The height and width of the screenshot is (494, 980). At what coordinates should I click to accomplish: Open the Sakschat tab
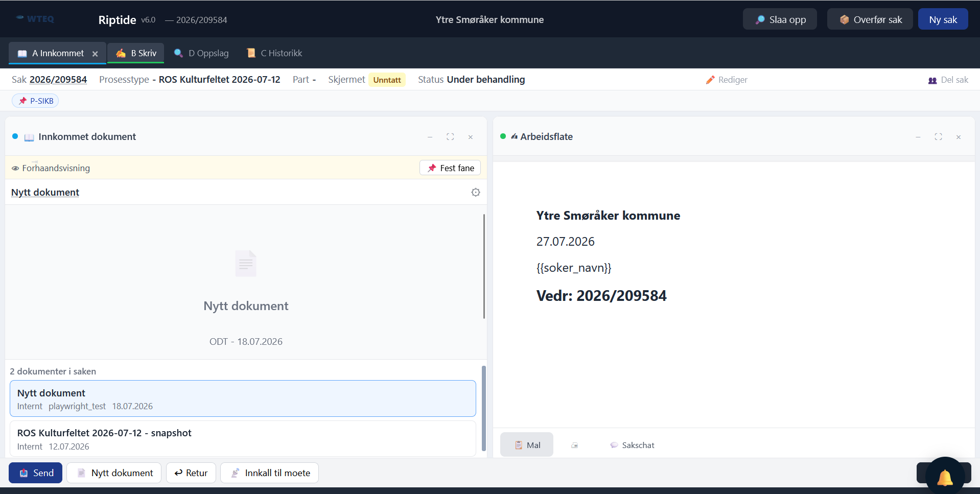coord(632,445)
